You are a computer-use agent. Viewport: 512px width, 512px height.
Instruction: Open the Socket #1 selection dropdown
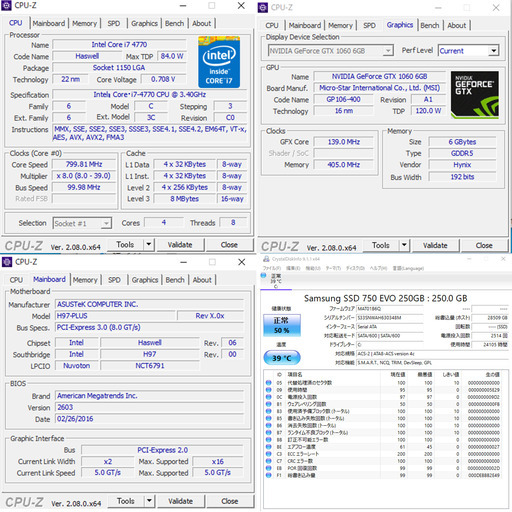(x=82, y=223)
